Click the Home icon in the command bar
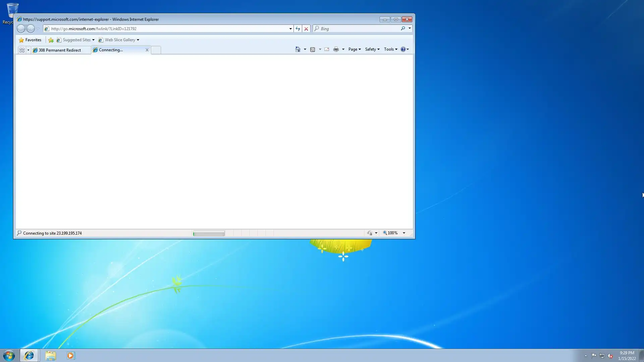The height and width of the screenshot is (362, 644). tap(298, 49)
